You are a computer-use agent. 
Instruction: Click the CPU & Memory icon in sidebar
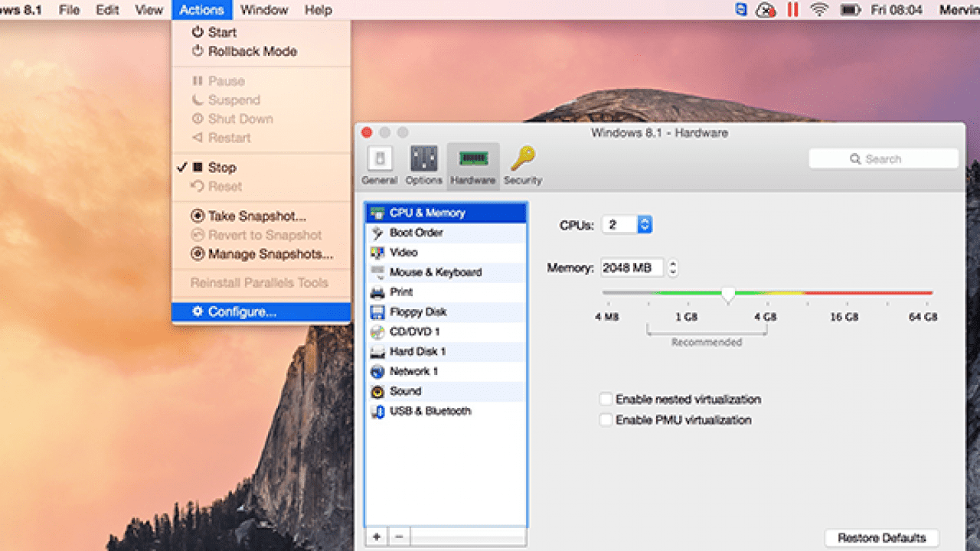(377, 213)
